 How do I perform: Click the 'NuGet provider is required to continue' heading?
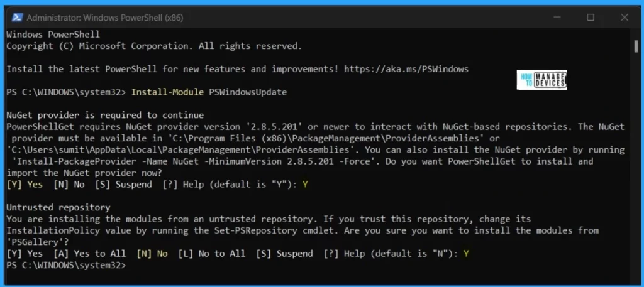[105, 115]
